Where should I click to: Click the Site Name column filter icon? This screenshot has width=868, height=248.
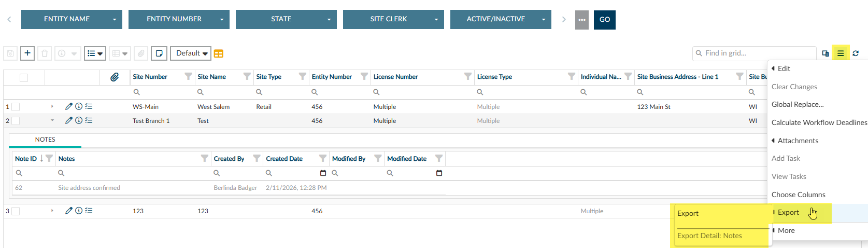click(247, 77)
